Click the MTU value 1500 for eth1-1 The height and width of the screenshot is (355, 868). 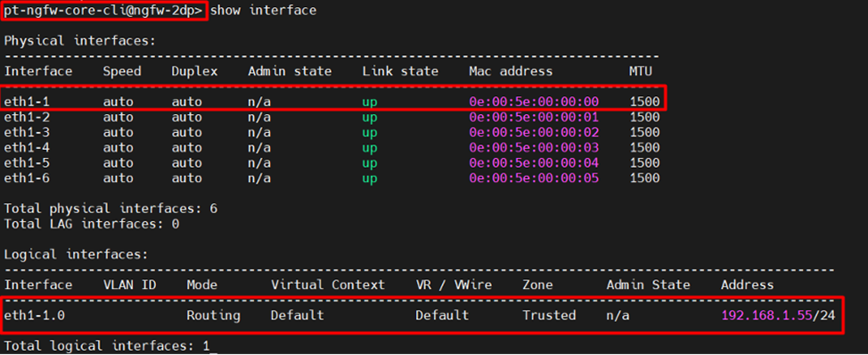tap(645, 102)
